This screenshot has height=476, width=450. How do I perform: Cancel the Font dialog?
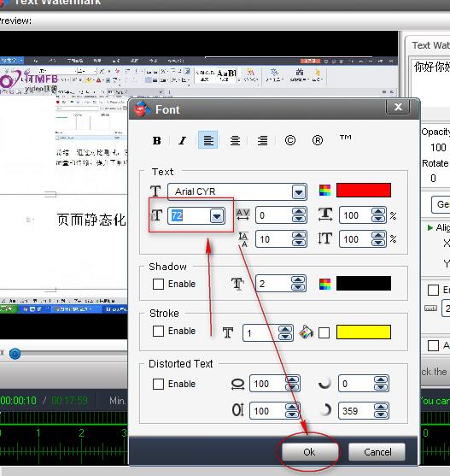[x=377, y=452]
